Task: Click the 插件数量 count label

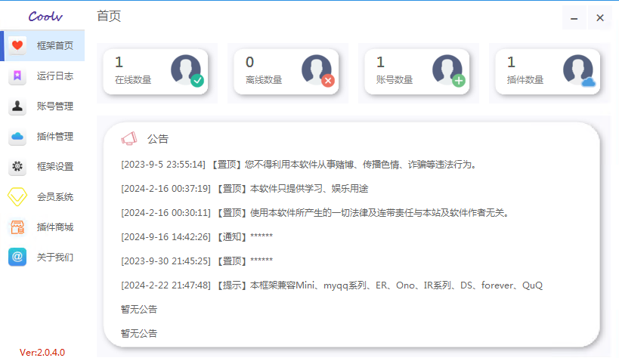Action: 525,80
